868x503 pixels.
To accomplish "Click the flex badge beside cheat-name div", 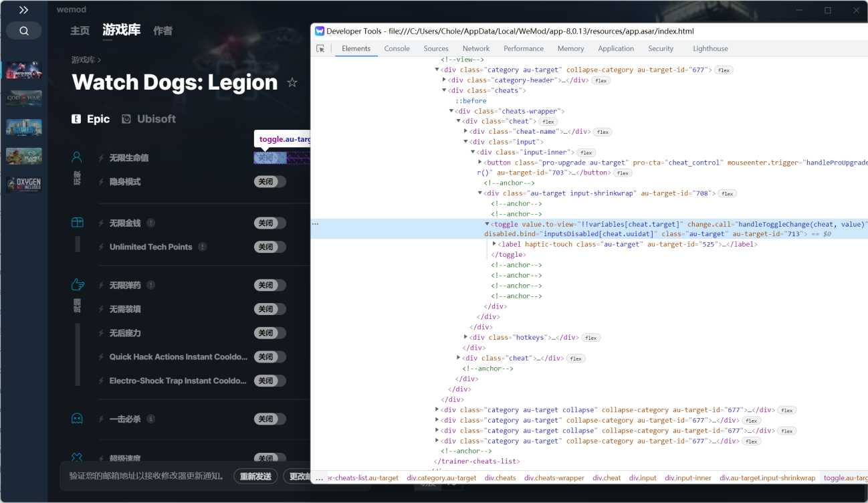I will [603, 132].
